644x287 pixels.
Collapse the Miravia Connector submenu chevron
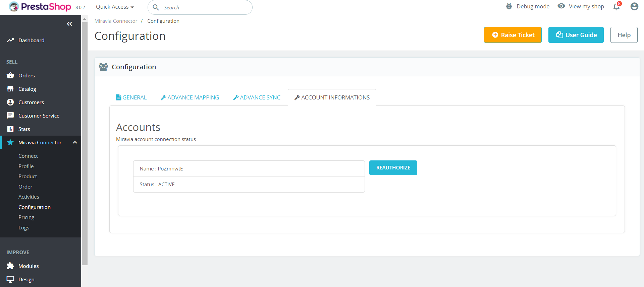(75, 142)
